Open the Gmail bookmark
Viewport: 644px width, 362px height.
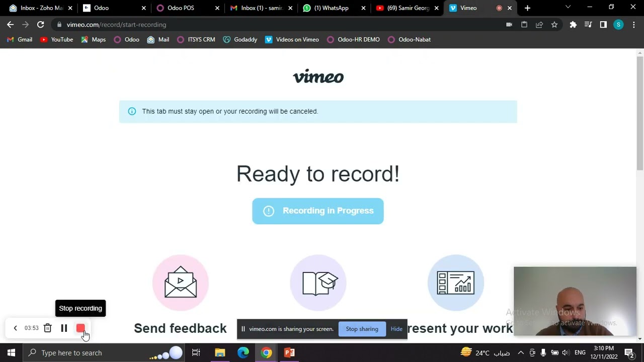click(20, 40)
